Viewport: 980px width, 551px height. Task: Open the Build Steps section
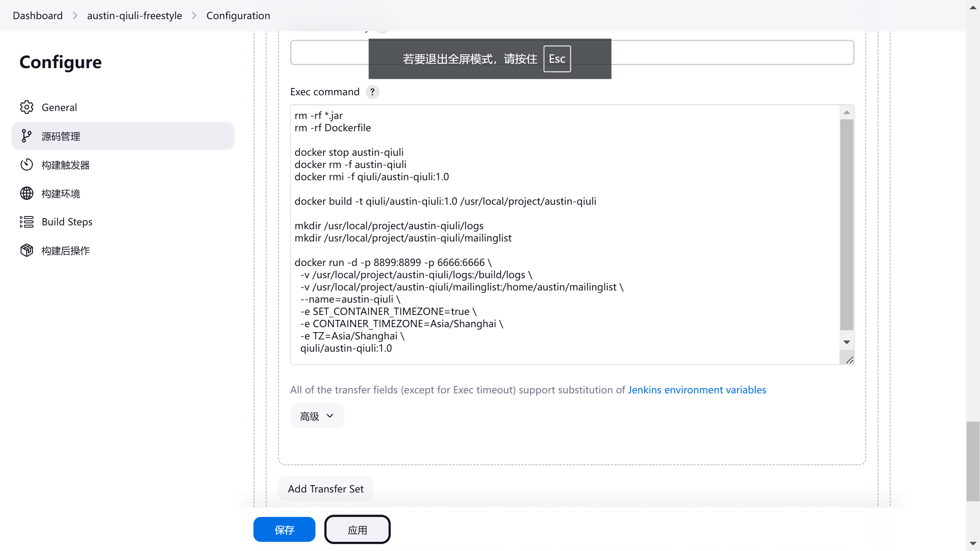pos(67,222)
